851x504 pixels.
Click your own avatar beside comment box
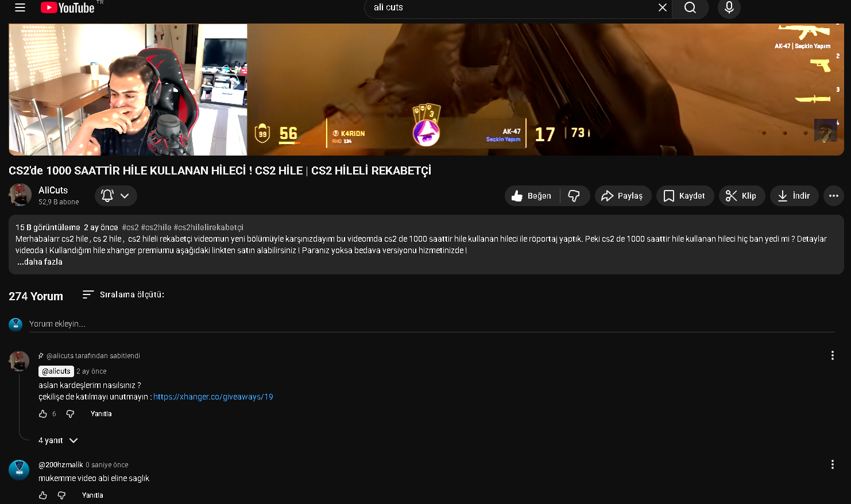pyautogui.click(x=16, y=324)
